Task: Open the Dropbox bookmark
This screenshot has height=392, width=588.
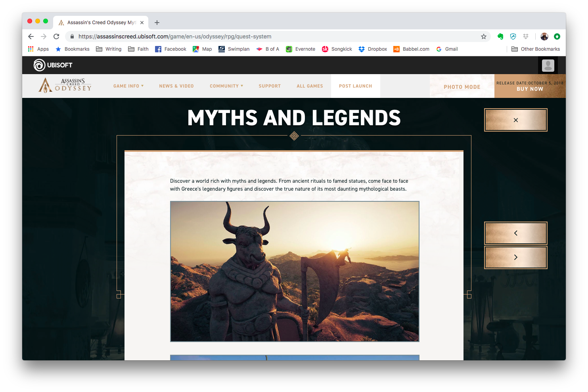Action: tap(373, 49)
